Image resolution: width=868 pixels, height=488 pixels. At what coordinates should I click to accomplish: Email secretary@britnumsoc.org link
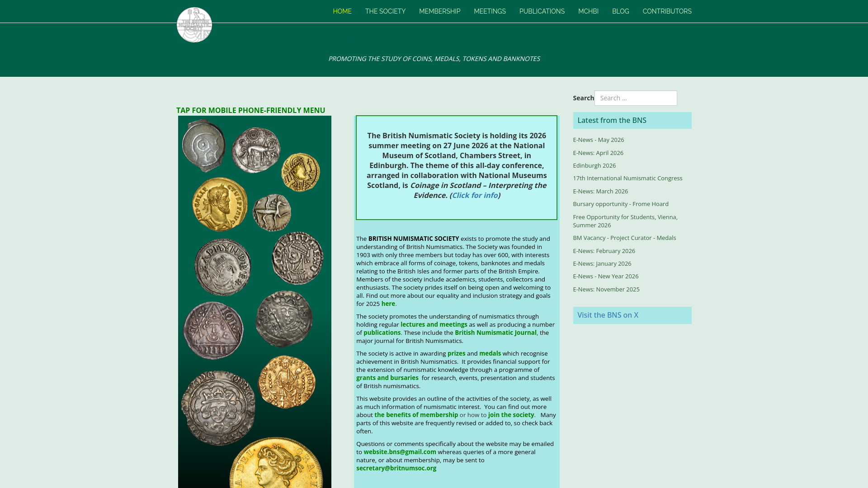tap(396, 468)
